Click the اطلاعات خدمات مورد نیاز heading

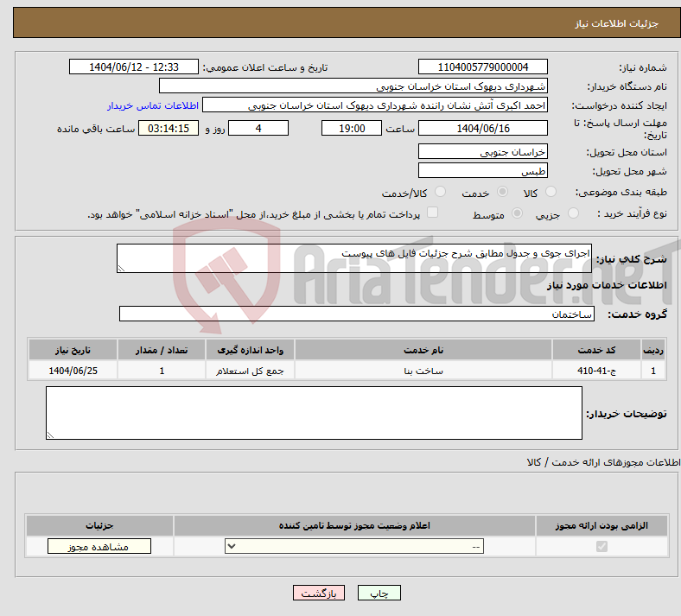point(607,285)
